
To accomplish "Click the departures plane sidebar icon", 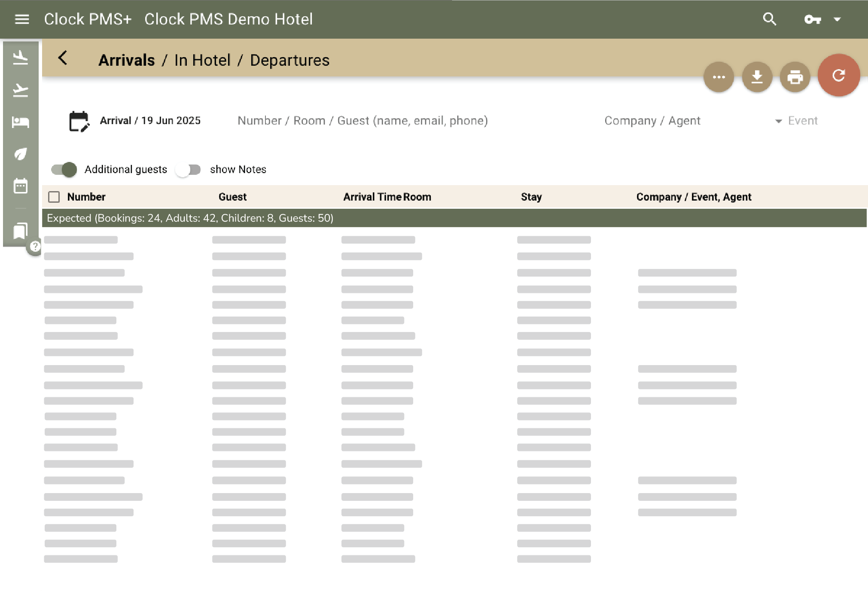I will [x=20, y=90].
